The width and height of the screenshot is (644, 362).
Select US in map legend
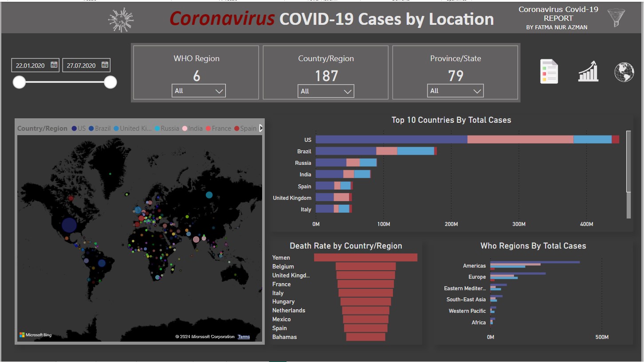(x=79, y=128)
